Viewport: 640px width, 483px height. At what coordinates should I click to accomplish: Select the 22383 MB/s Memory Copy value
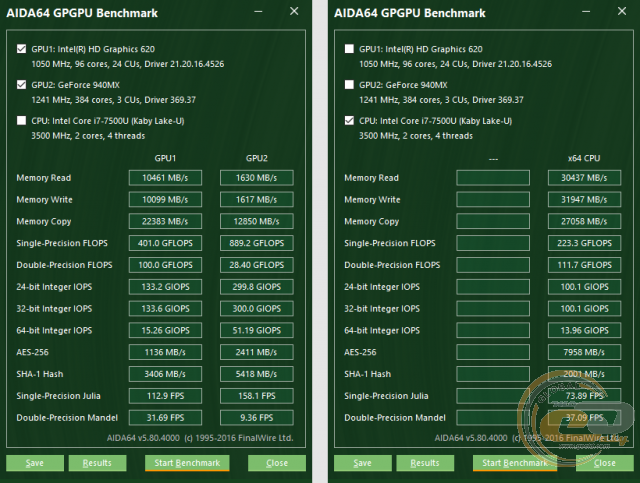click(x=165, y=221)
